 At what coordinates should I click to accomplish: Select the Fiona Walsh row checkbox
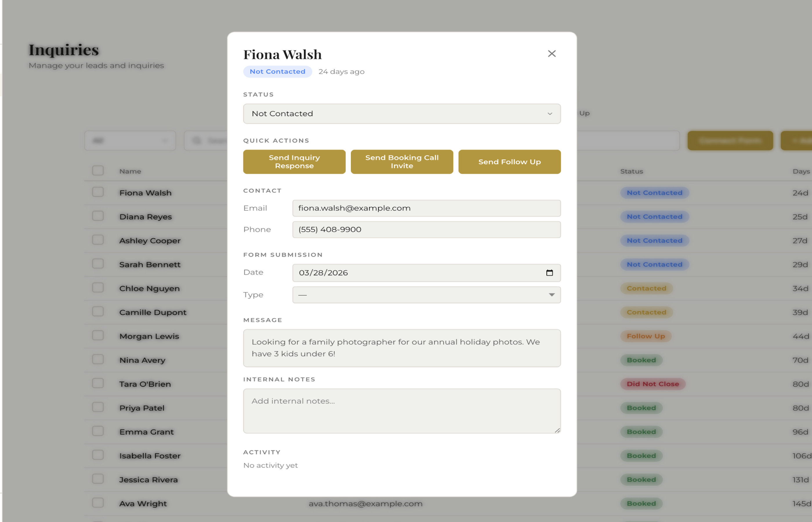click(x=98, y=192)
